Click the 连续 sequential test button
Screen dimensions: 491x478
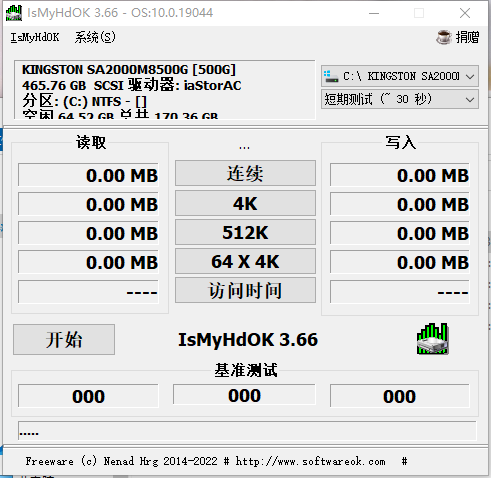(x=245, y=173)
